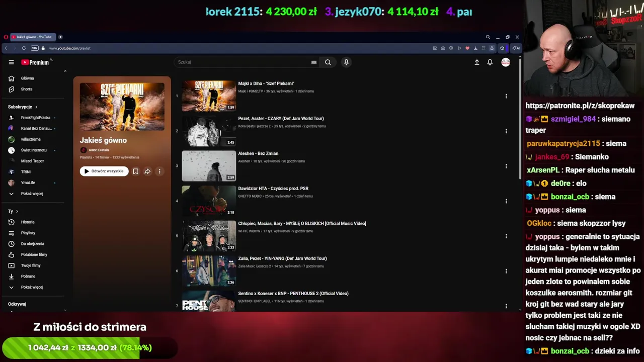Open Zalia, Pezet YIN-YANG title
The image size is (644, 362).
click(x=282, y=258)
